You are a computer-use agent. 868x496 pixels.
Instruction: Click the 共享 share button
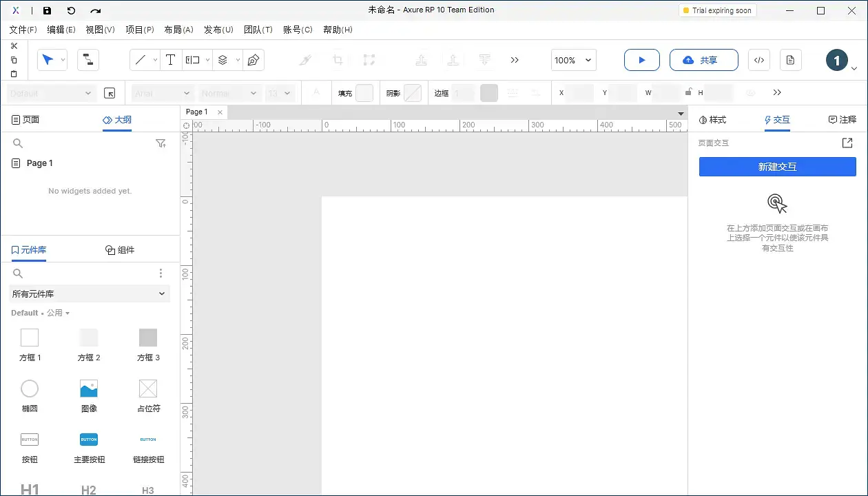pyautogui.click(x=703, y=60)
